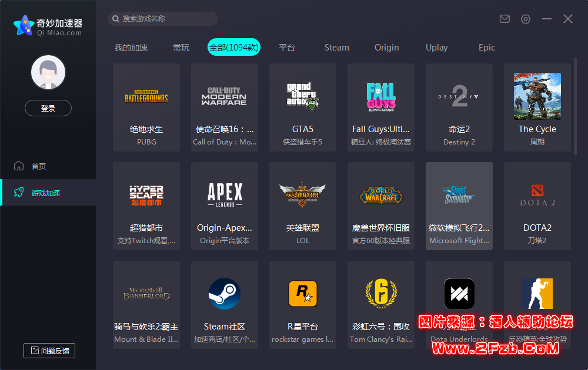588x370 pixels.
Task: Minimize the Qi Miao accelerator window
Action: pos(547,19)
